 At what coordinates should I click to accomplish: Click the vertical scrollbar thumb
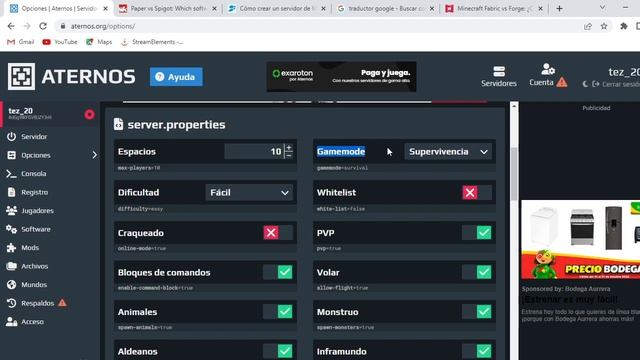(514, 173)
